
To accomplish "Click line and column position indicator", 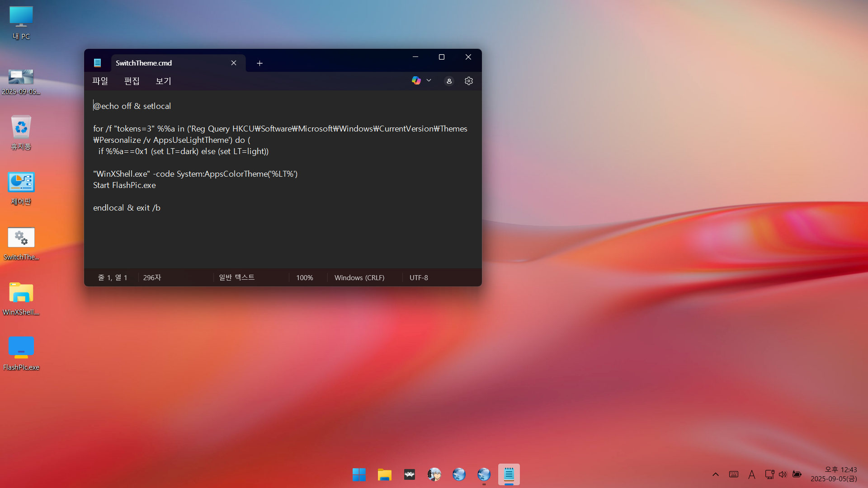I will coord(112,277).
